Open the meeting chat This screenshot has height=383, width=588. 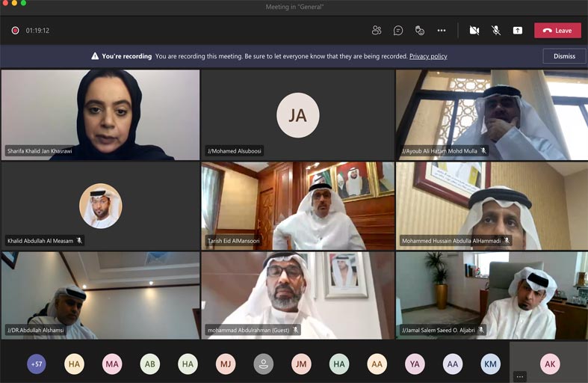[x=398, y=31]
